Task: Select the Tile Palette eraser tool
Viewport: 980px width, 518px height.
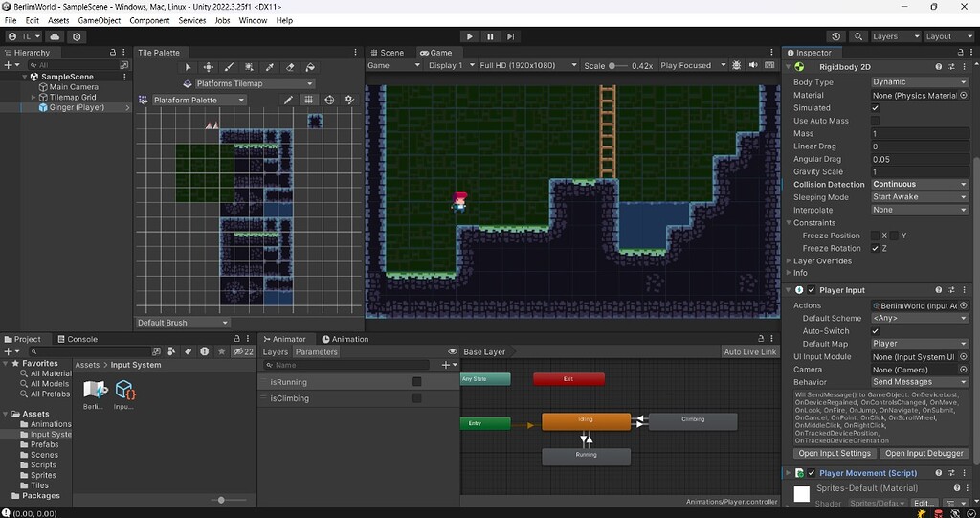Action: click(x=289, y=67)
